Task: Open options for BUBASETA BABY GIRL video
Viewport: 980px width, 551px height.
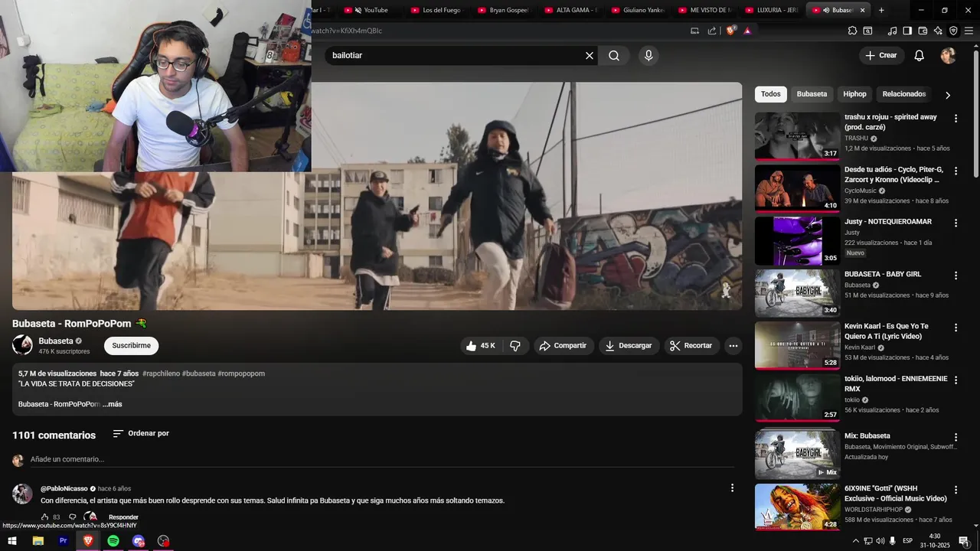Action: [x=955, y=275]
